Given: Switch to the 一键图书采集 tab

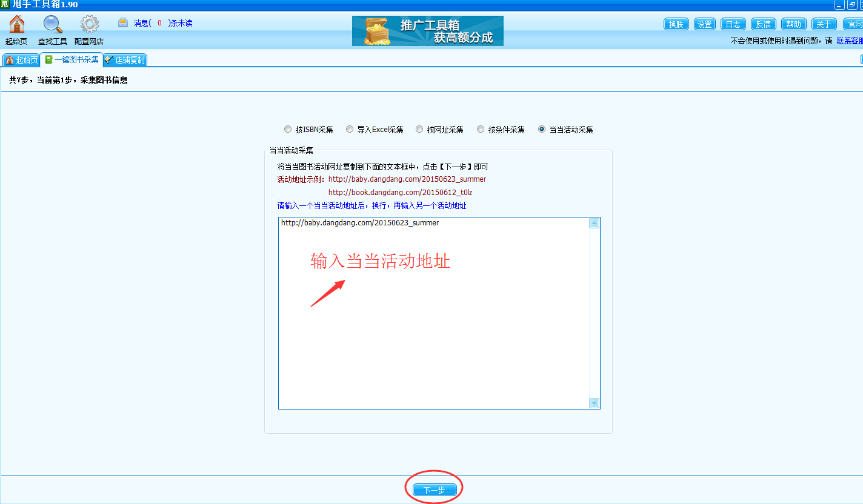Looking at the screenshot, I should (x=72, y=59).
